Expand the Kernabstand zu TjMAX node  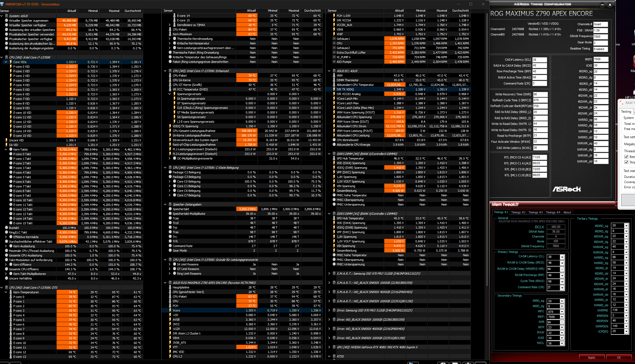pyautogui.click(x=170, y=25)
